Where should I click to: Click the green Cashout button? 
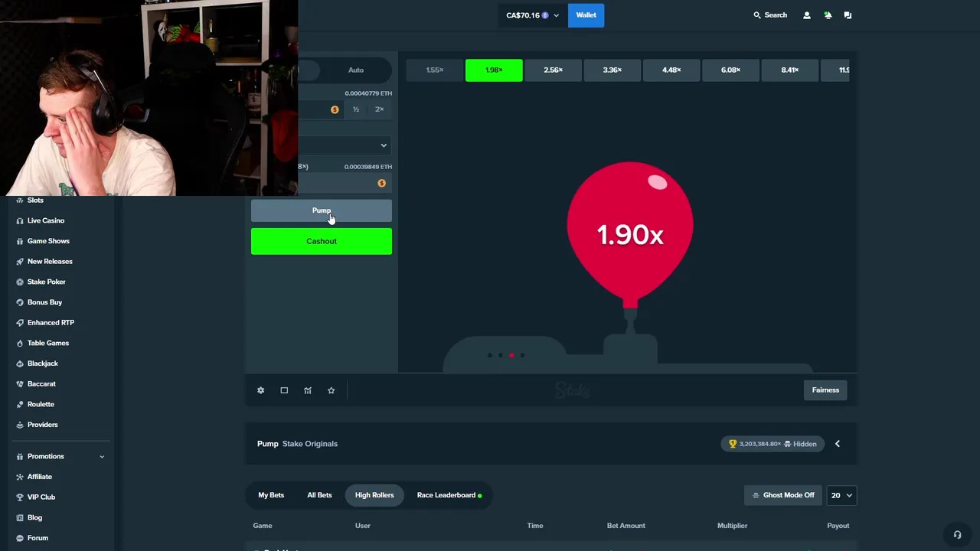(322, 241)
